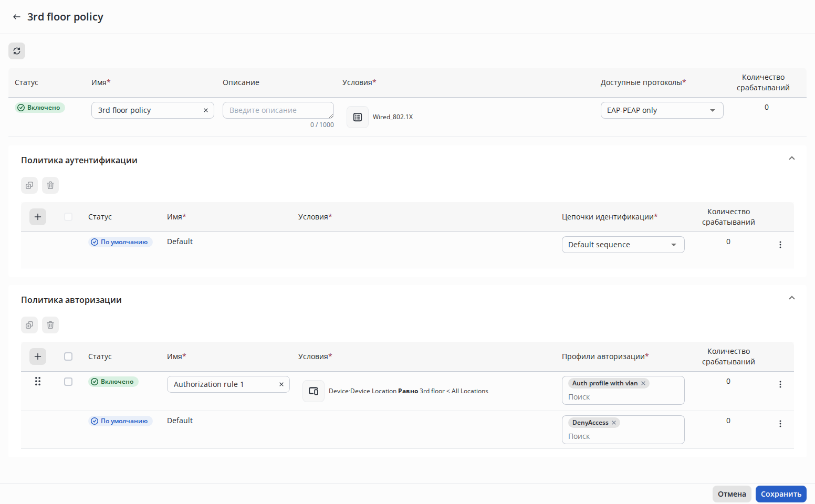Click the Cancel button
The height and width of the screenshot is (504, 815).
click(x=732, y=494)
